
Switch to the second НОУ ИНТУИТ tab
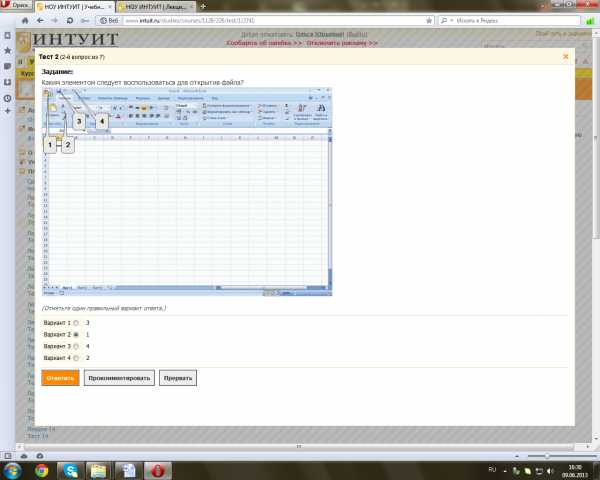tap(156, 7)
